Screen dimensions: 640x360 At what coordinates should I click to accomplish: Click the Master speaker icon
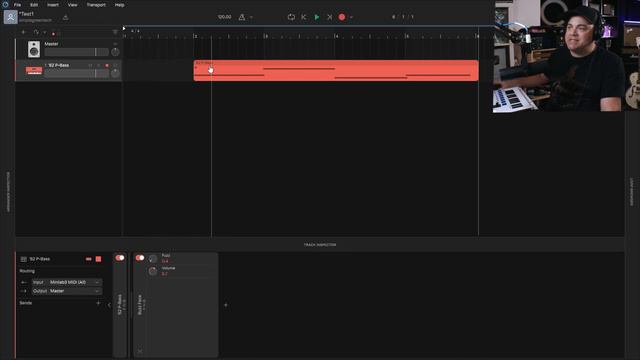click(x=34, y=49)
